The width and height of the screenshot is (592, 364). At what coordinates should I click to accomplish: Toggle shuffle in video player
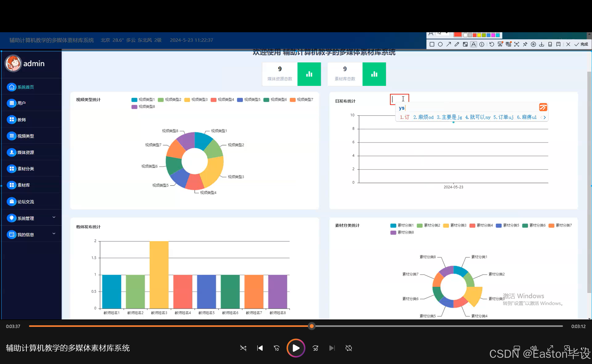pyautogui.click(x=243, y=348)
